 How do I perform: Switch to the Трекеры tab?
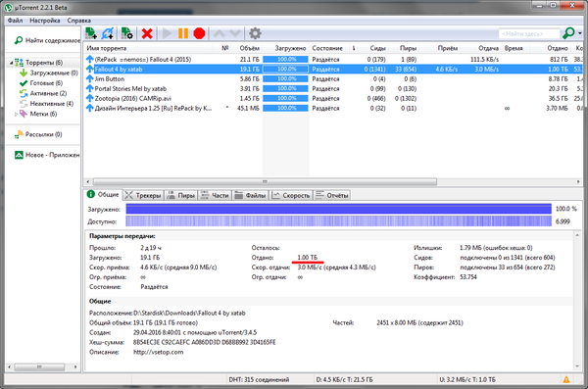[x=143, y=195]
